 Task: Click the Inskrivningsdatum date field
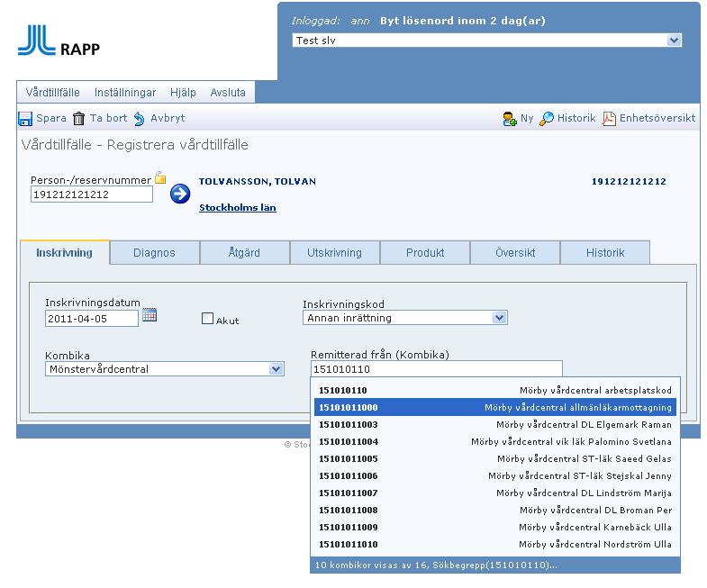pos(92,319)
